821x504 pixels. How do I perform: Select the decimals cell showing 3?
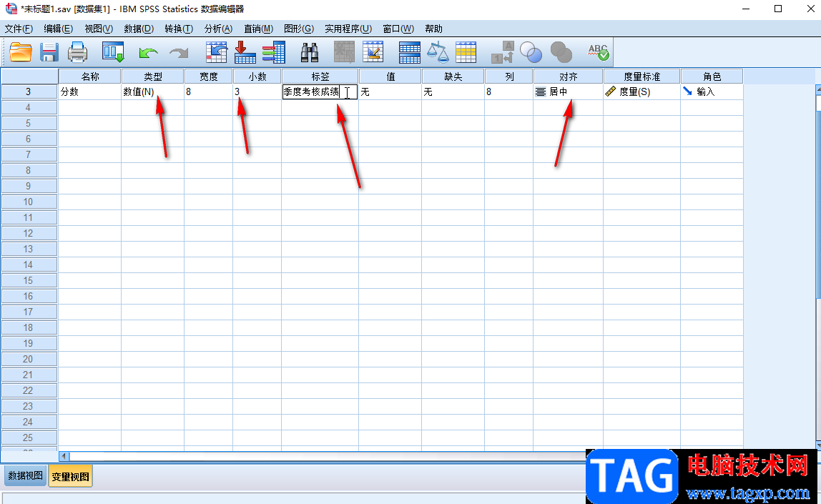pyautogui.click(x=257, y=92)
